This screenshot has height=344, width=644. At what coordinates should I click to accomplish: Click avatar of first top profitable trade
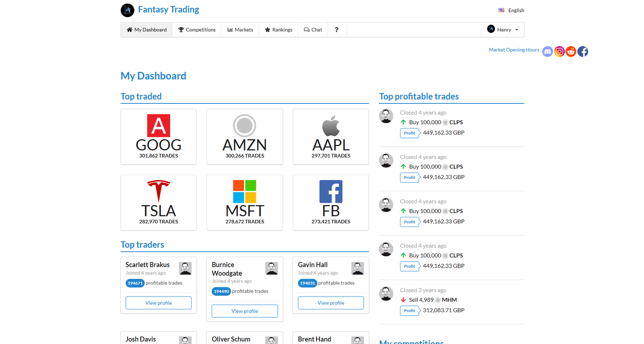[386, 116]
